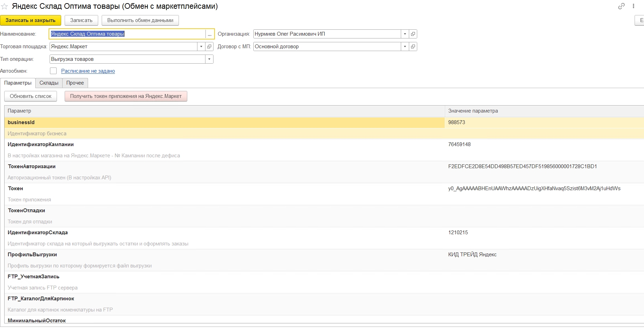This screenshot has width=644, height=329.
Task: Expand the Организация dropdown list
Action: (405, 34)
